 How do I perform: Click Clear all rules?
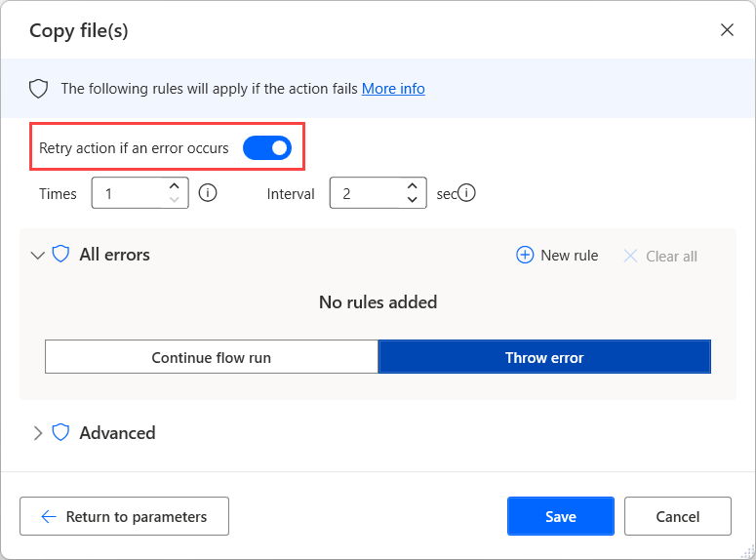click(660, 257)
